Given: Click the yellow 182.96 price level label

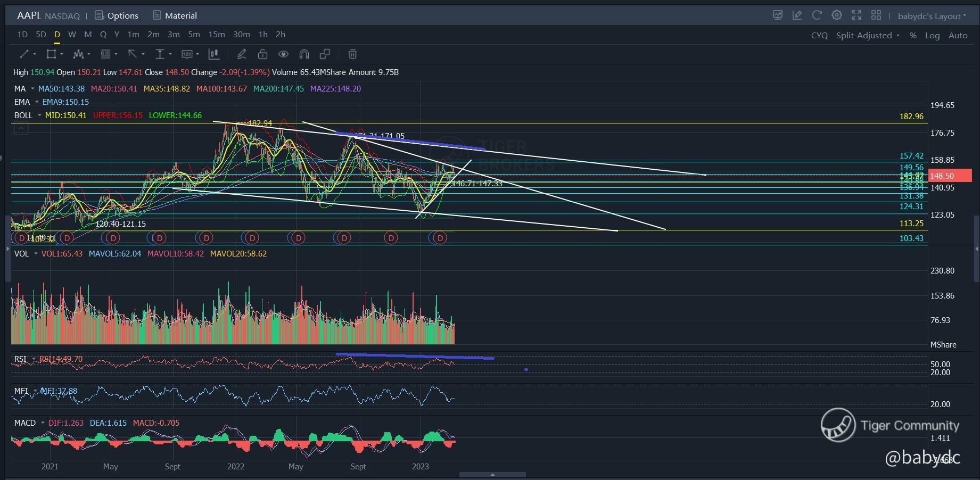Looking at the screenshot, I should (x=911, y=117).
